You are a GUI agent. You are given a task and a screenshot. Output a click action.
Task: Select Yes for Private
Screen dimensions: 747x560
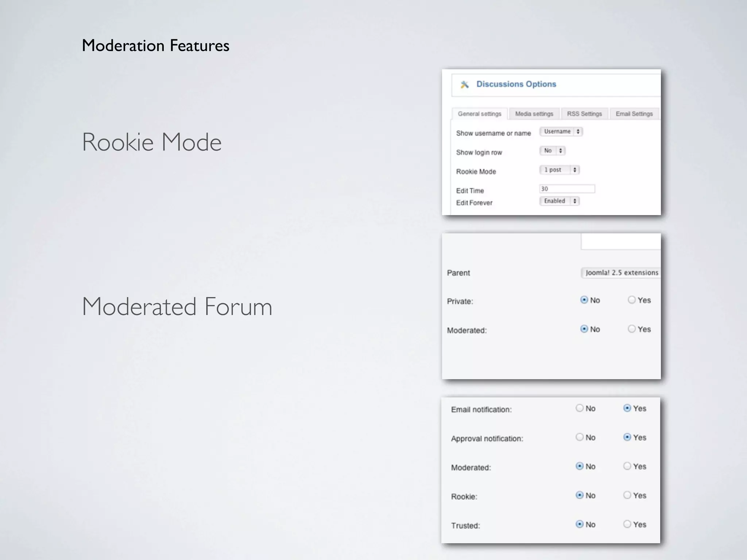632,300
